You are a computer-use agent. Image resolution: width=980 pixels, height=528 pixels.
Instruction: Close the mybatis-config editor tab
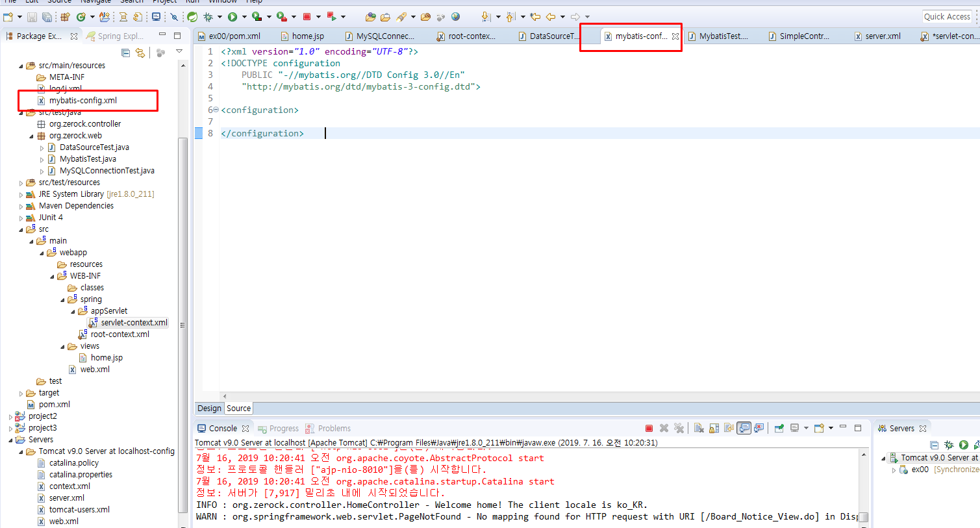675,36
